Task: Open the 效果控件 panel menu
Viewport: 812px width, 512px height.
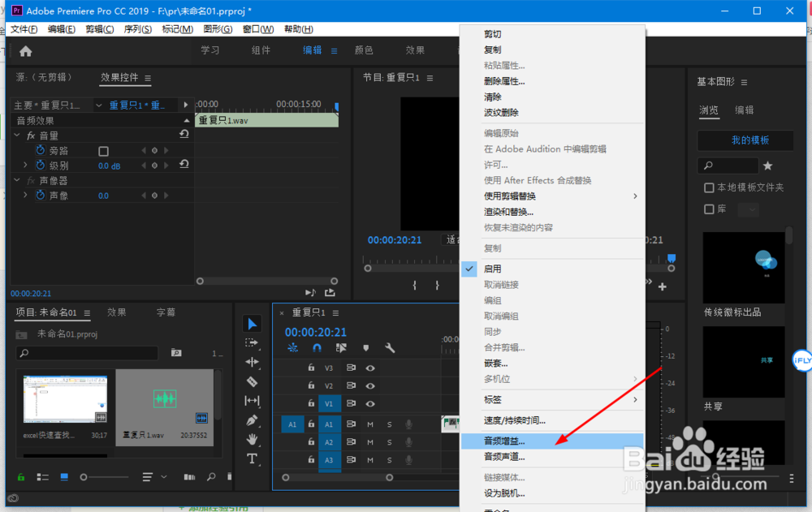Action: pos(148,78)
